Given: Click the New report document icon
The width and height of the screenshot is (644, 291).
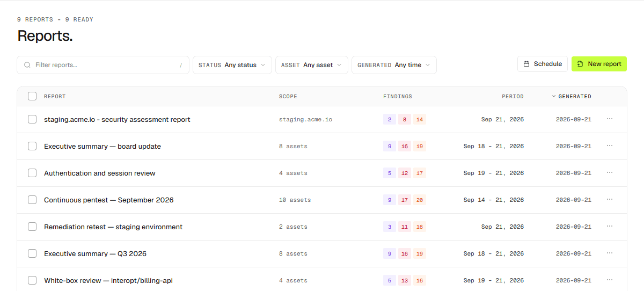Looking at the screenshot, I should 580,64.
